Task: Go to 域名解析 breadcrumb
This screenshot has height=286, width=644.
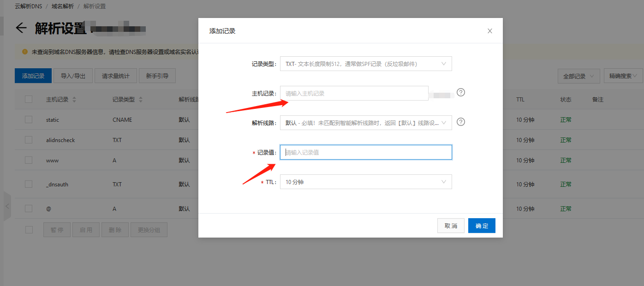Action: 62,6
